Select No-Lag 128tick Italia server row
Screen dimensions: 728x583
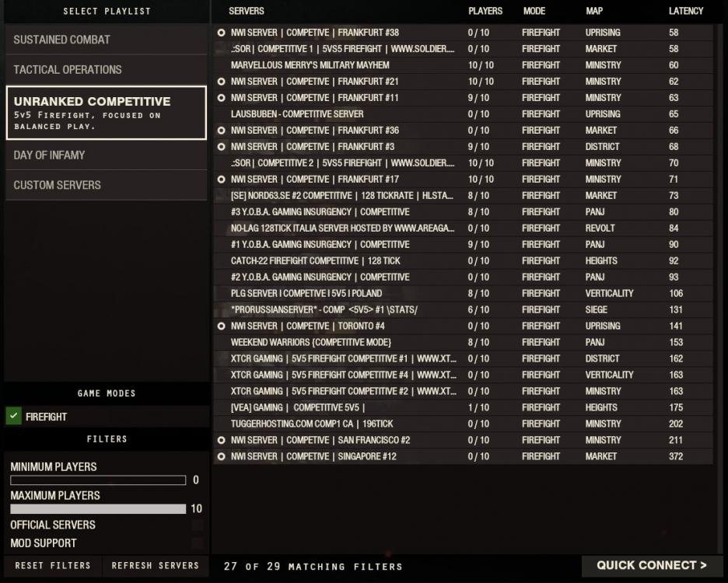pos(463,229)
